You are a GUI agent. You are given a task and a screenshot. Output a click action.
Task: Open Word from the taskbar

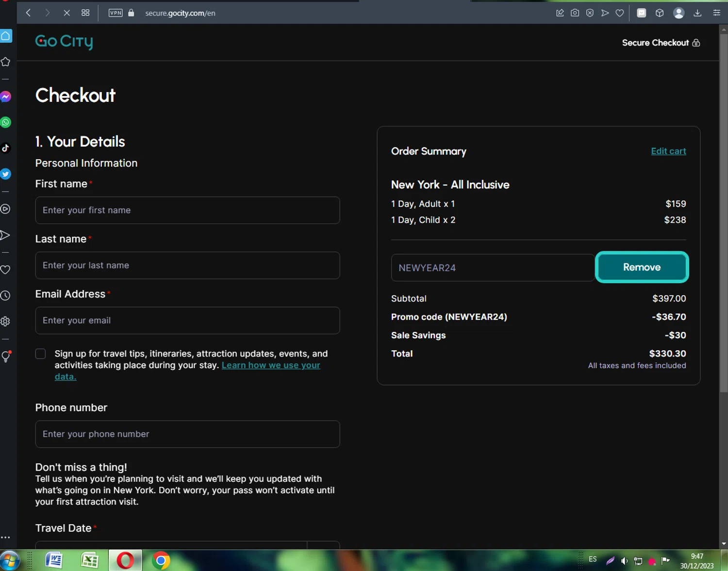click(x=54, y=560)
